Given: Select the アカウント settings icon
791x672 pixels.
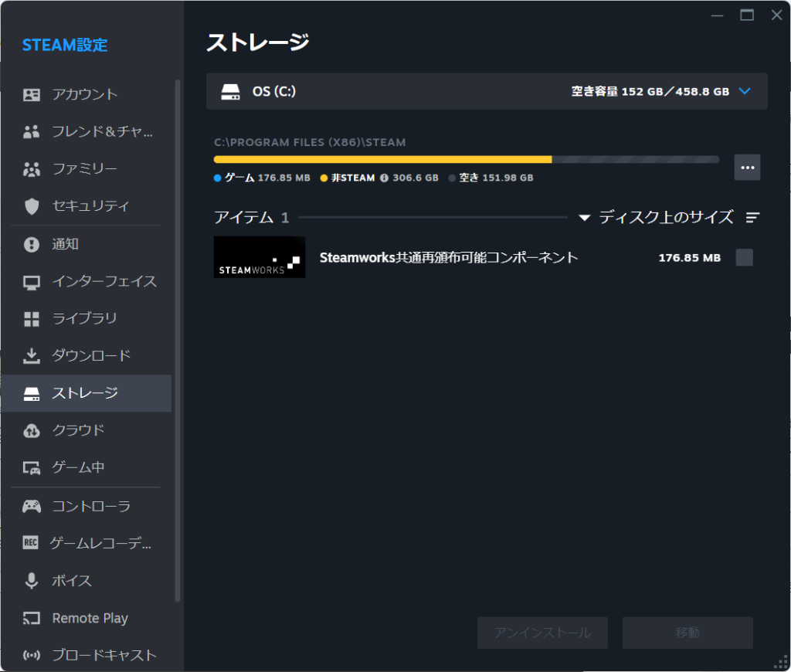Looking at the screenshot, I should click(x=31, y=94).
